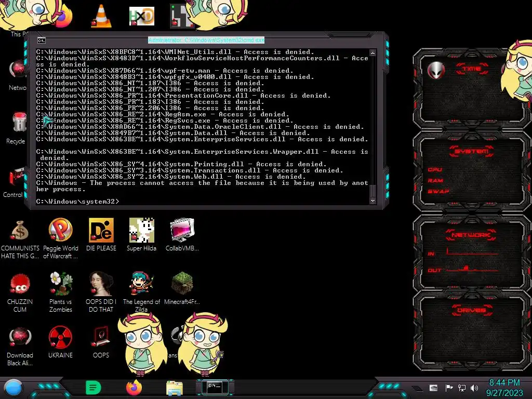Click the cmd scrollbar thumb

click(x=373, y=191)
